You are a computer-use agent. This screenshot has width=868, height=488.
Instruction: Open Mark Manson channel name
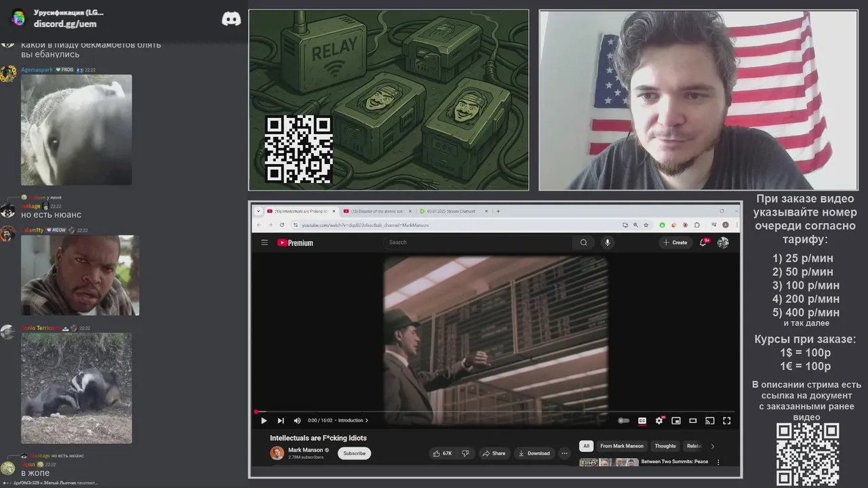coord(306,450)
